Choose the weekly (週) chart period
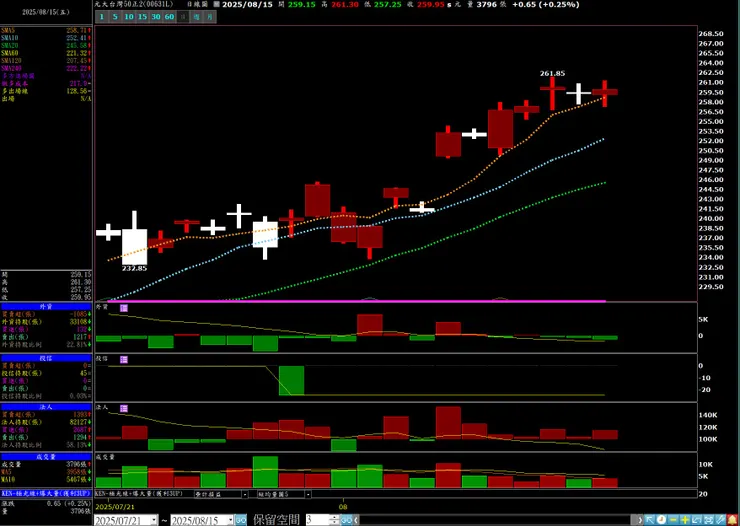740x526 pixels. pyautogui.click(x=196, y=17)
